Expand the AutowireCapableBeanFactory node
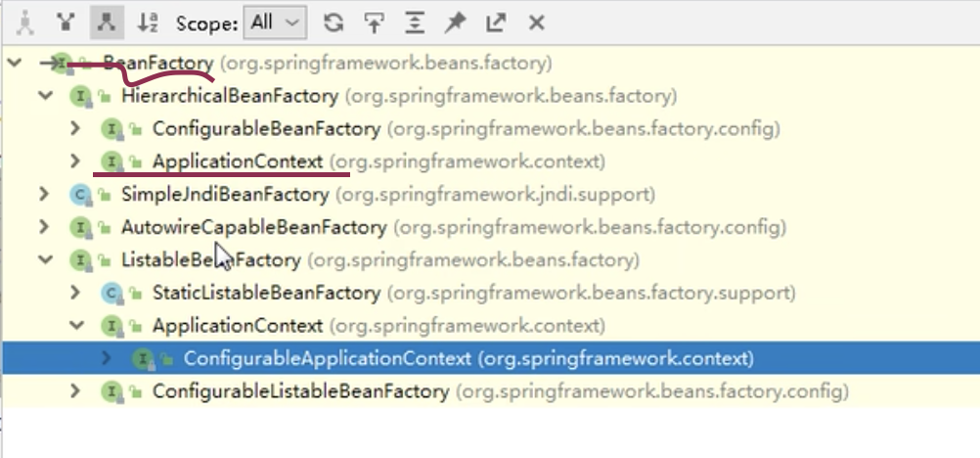Screen dimensions: 980x458 pos(44,226)
